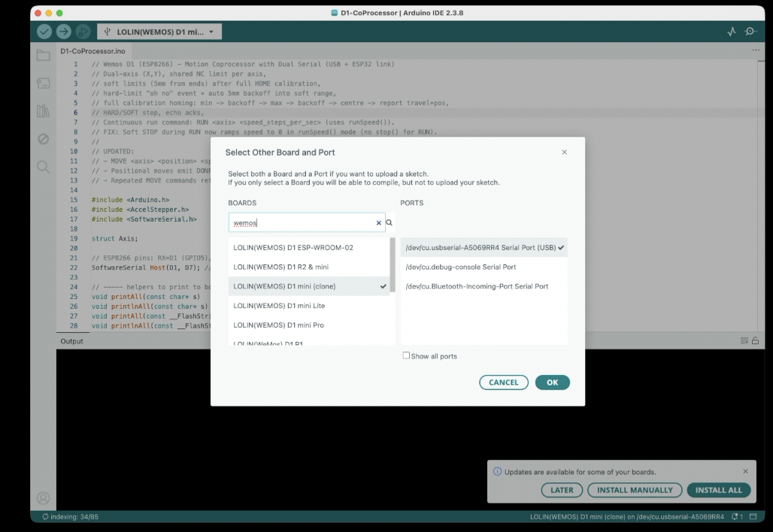Close the Select Other Board dialog

pos(565,153)
